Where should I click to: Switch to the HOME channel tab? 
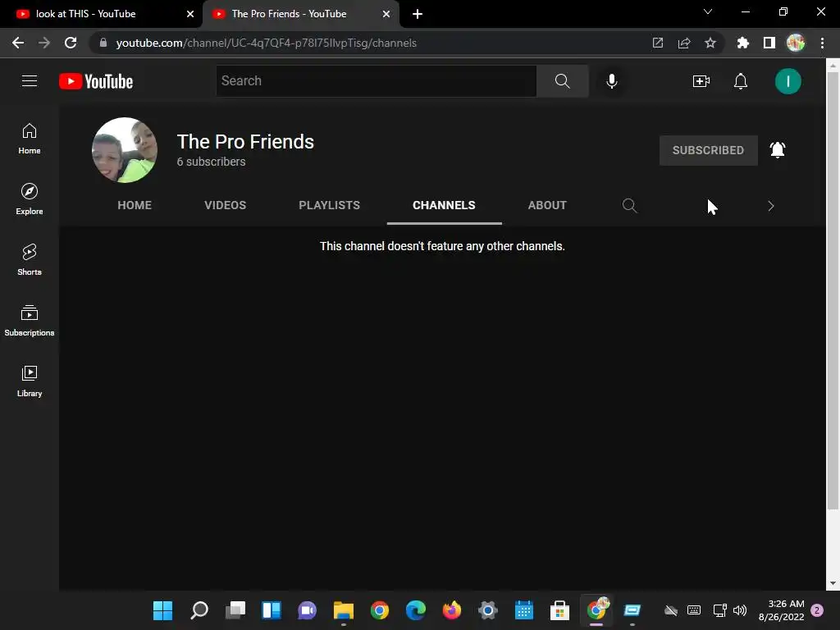(x=135, y=205)
